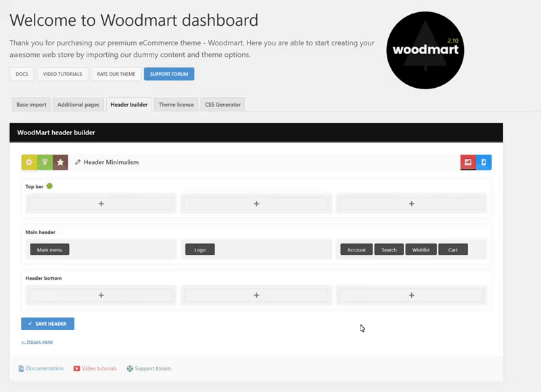Select the Search element
Viewport: 541px width, 392px height.
pos(389,249)
